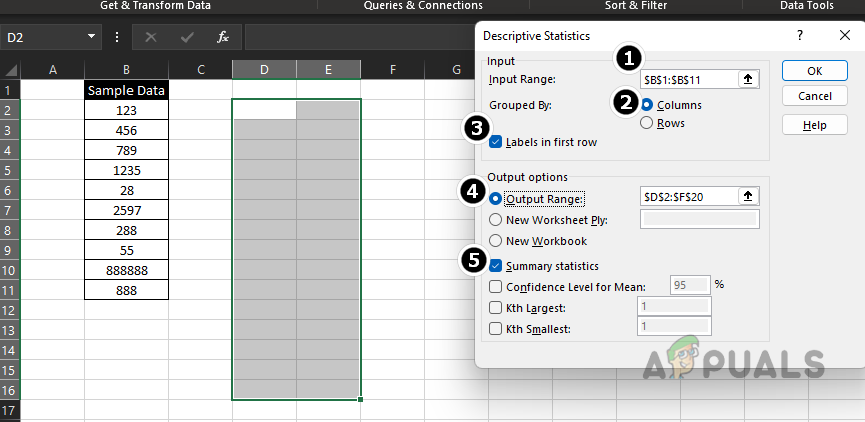Select column D header
This screenshot has width=865, height=422.
point(264,69)
